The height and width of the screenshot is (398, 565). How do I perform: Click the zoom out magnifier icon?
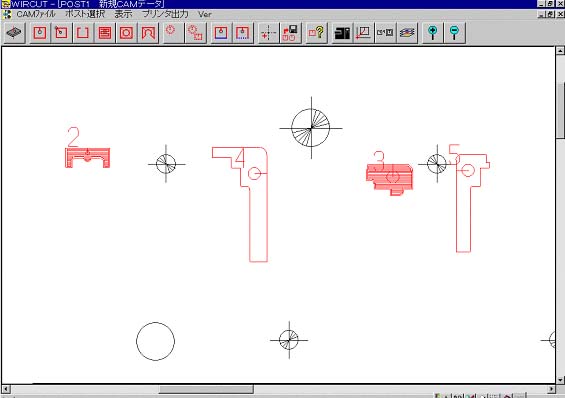(454, 33)
